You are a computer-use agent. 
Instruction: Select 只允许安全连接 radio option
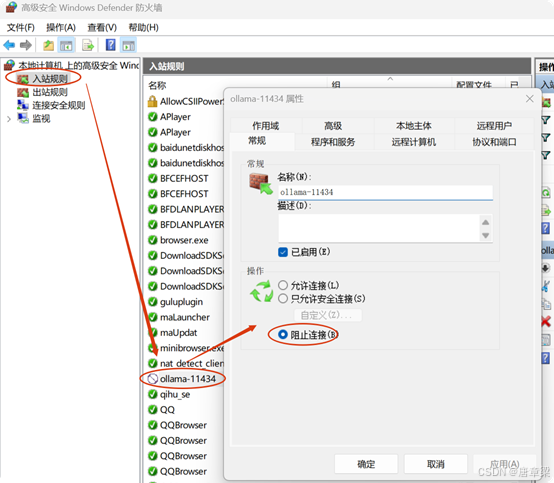click(x=283, y=299)
